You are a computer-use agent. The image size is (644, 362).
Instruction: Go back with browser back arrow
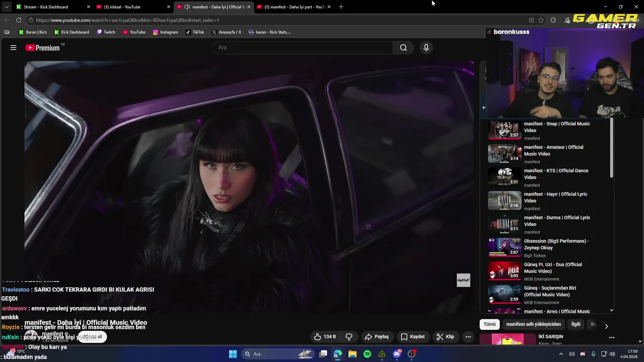click(x=7, y=20)
